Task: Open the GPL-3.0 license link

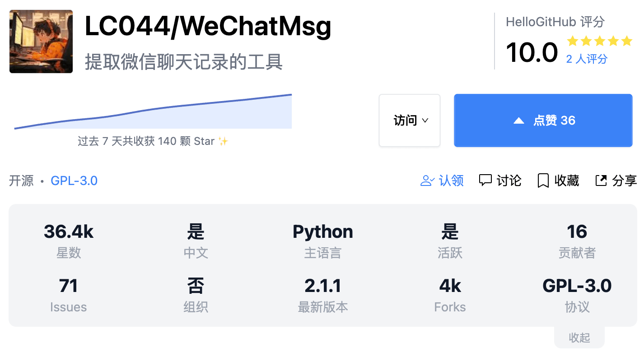Action: pos(74,180)
